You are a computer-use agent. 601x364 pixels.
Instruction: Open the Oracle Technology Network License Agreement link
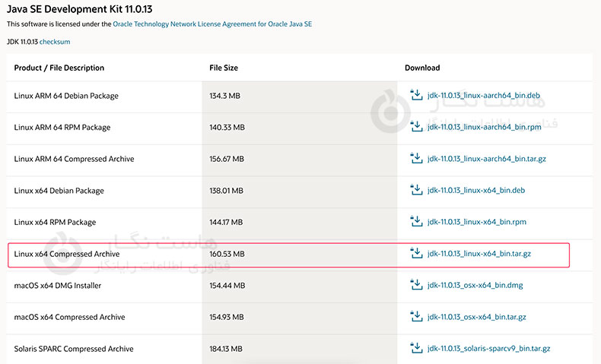pyautogui.click(x=212, y=24)
